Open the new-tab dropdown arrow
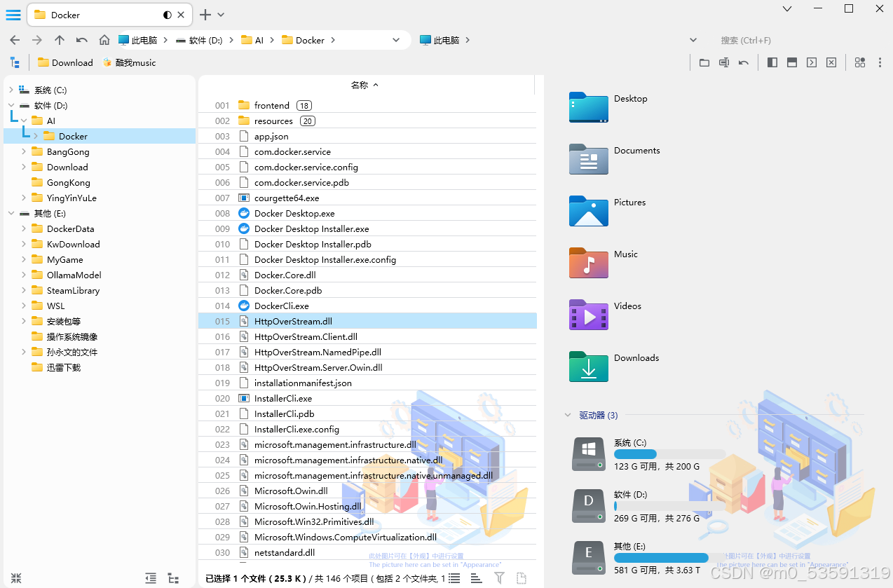893x588 pixels. click(x=221, y=15)
